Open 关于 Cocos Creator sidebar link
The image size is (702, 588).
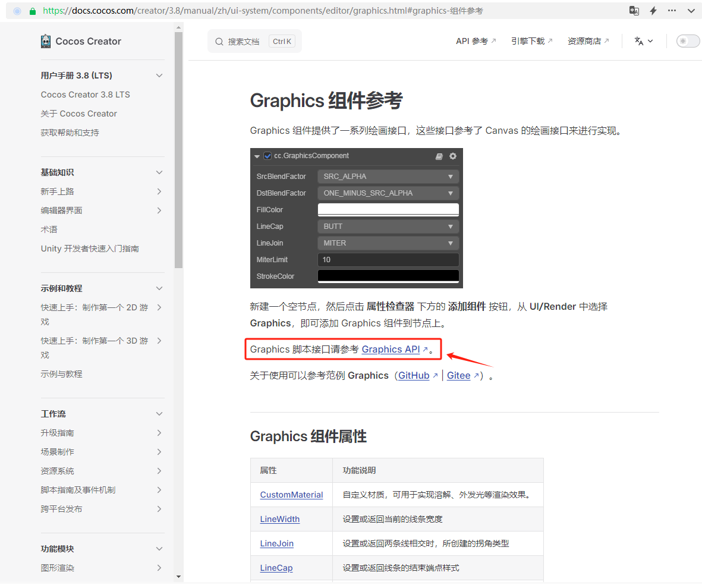(x=79, y=114)
